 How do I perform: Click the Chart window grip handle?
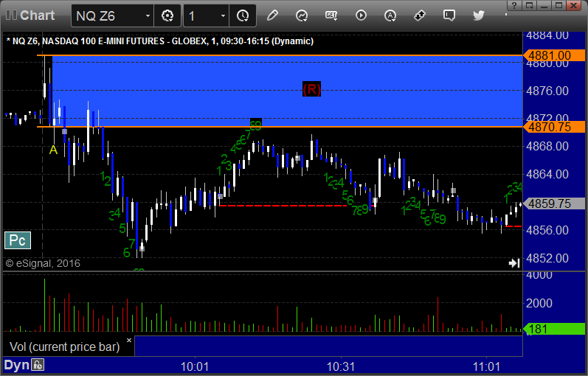coord(11,15)
